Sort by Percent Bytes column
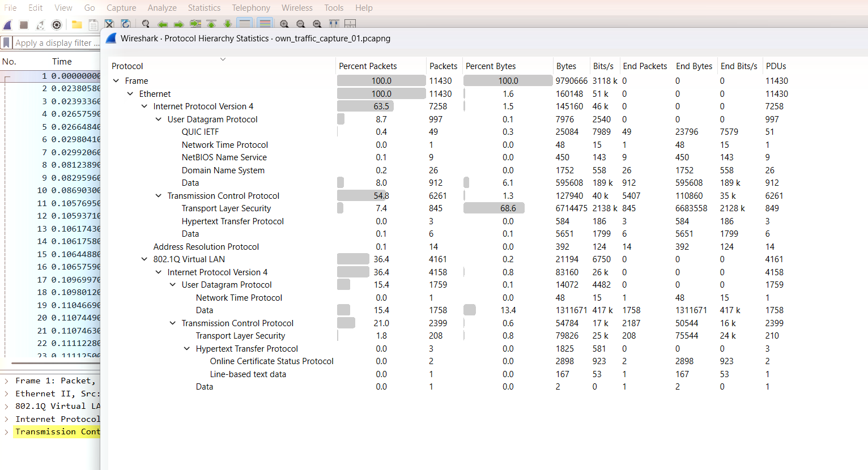Screen dimensions: 868x470 click(x=507, y=66)
